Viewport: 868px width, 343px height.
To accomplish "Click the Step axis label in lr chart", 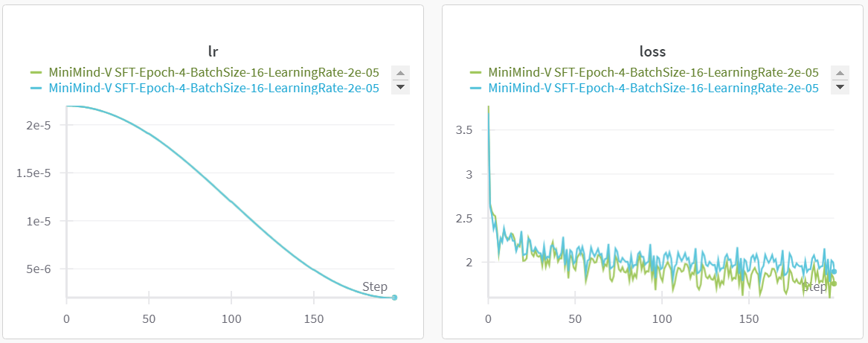I will point(375,286).
